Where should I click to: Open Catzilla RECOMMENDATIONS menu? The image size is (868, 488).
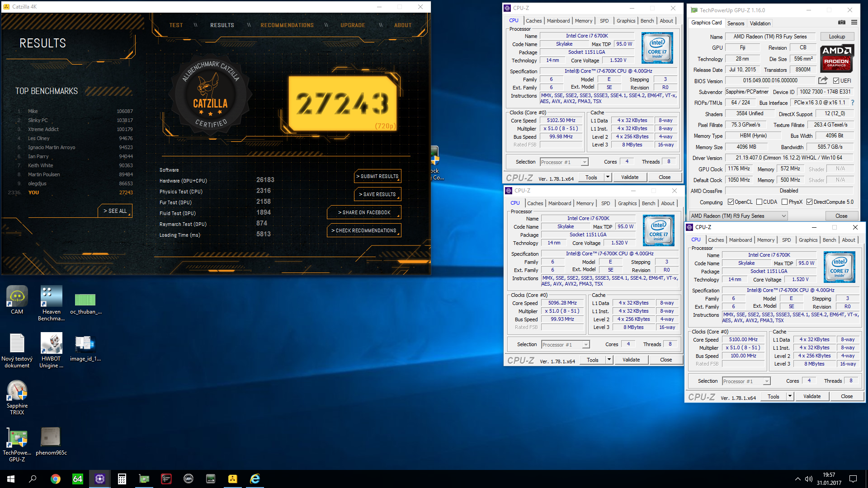(287, 25)
